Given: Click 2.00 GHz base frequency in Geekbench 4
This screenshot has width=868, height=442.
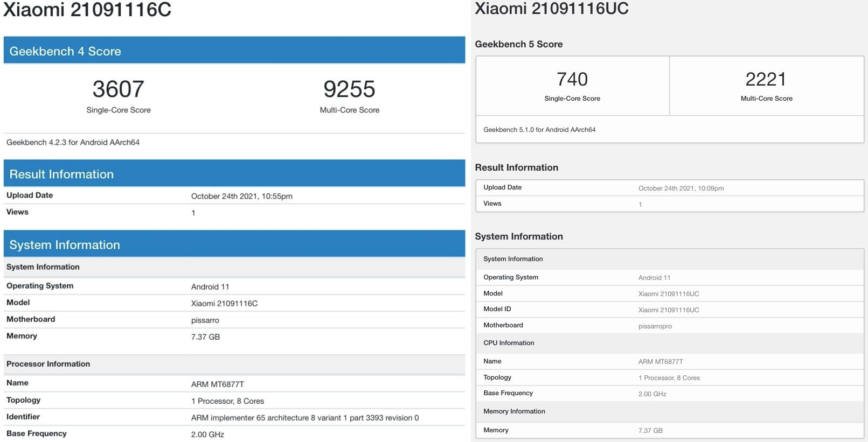Looking at the screenshot, I should (x=207, y=434).
